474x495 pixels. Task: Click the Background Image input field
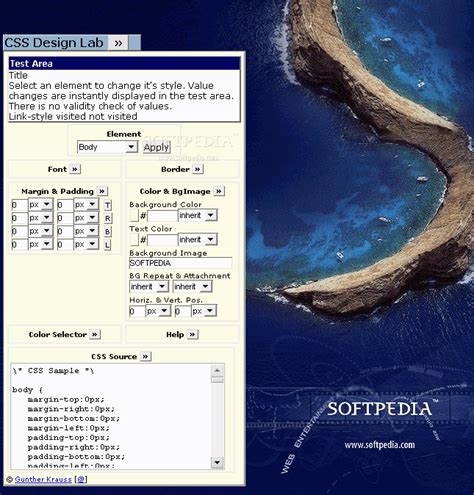[180, 263]
